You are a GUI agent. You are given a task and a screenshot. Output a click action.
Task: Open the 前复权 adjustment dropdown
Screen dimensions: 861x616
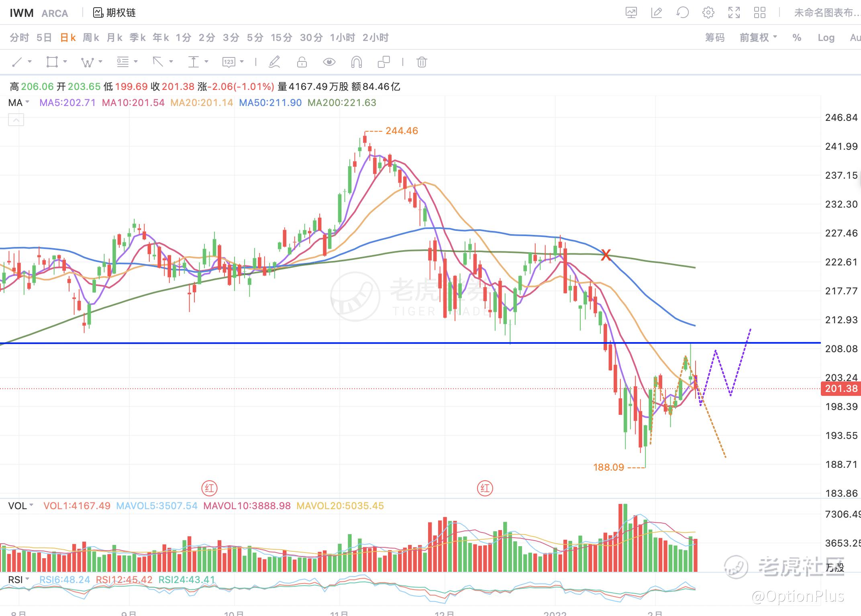click(758, 38)
